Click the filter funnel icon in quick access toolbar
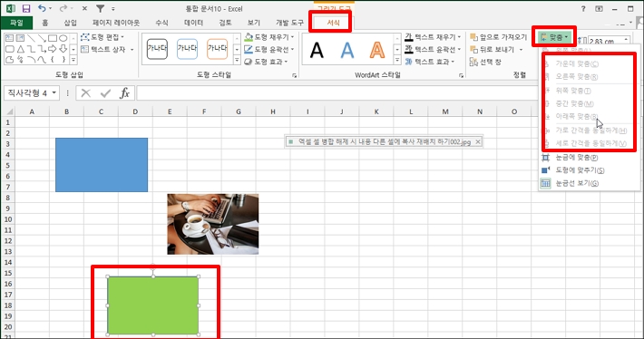Image resolution: width=644 pixels, height=339 pixels. coord(100,8)
